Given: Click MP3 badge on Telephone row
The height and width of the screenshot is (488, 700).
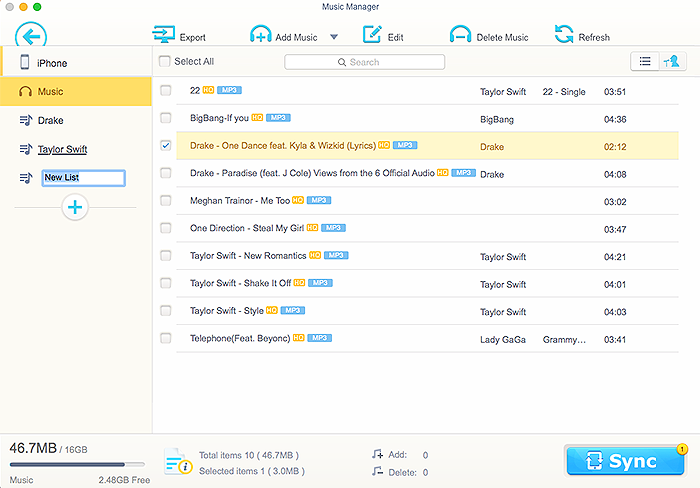Looking at the screenshot, I should coord(320,338).
